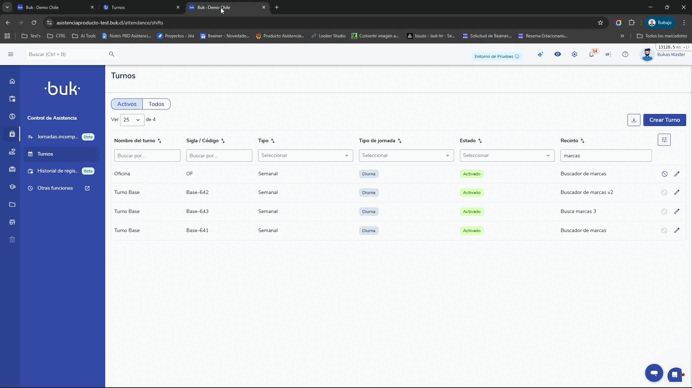This screenshot has width=692, height=388.
Task: Edit the Base-642 shift pencil icon
Action: point(677,192)
